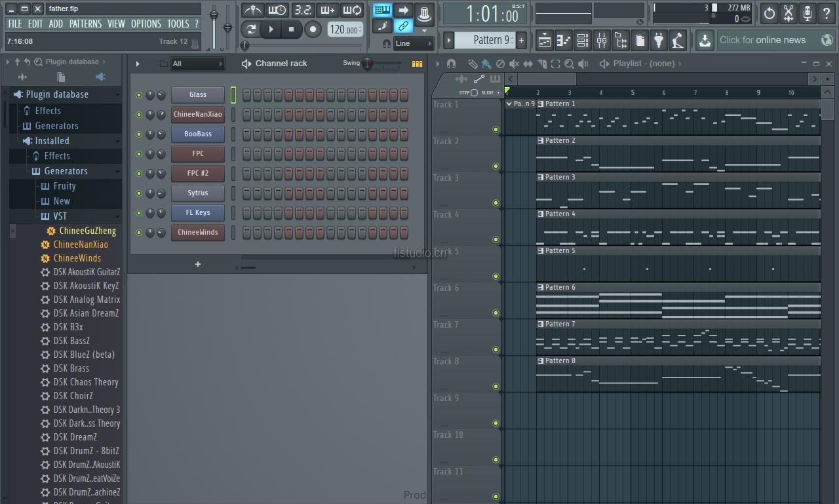Screen dimensions: 839x504
Task: Click the ChineeWinds channel button
Action: [198, 232]
